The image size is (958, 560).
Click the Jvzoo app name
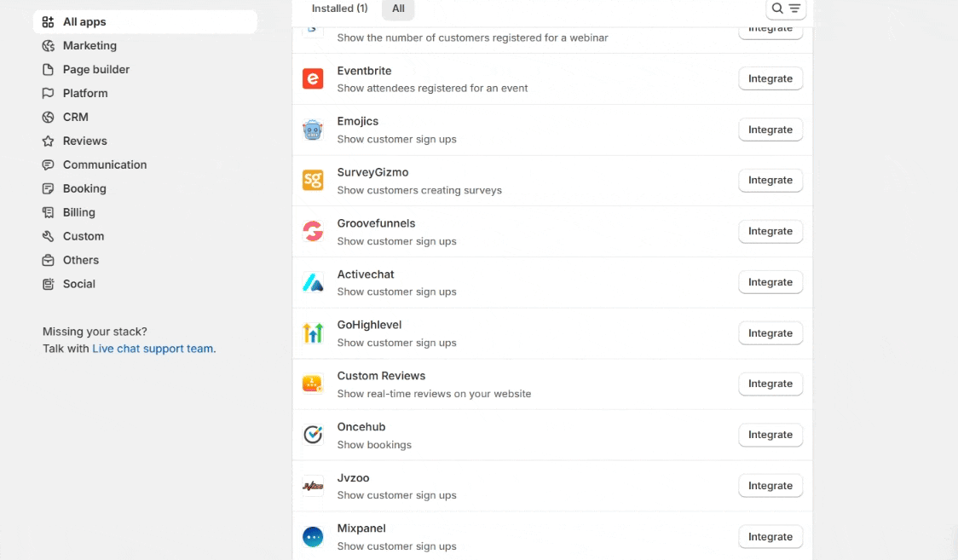(x=353, y=478)
